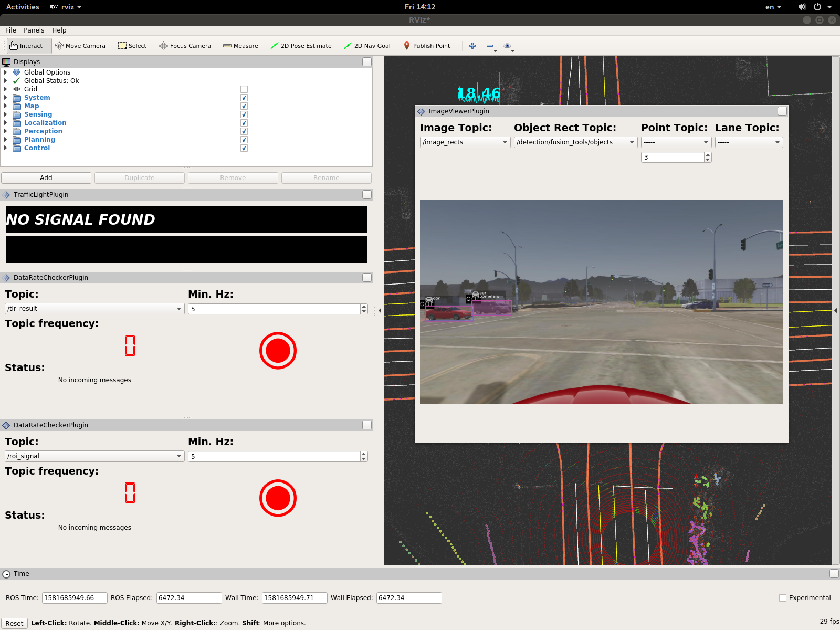Activate the Move Camera tool
This screenshot has width=840, height=630.
tap(80, 46)
